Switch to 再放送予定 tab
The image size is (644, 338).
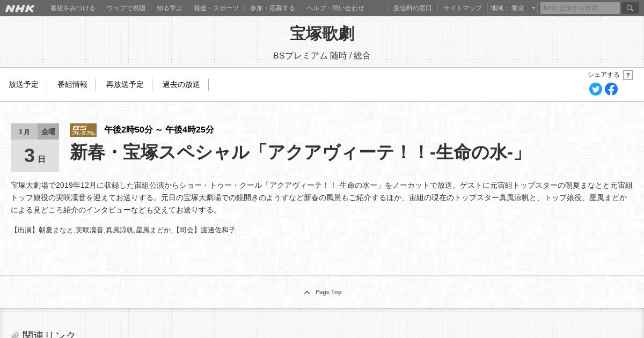coord(125,84)
